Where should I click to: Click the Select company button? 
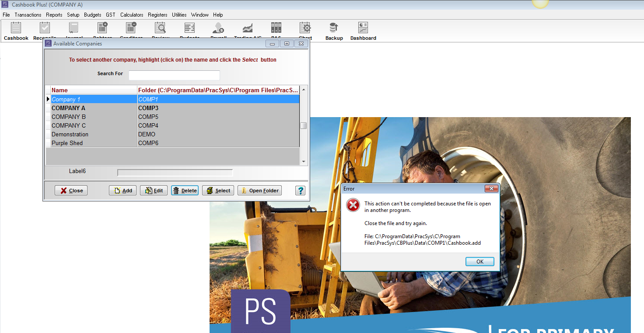218,191
